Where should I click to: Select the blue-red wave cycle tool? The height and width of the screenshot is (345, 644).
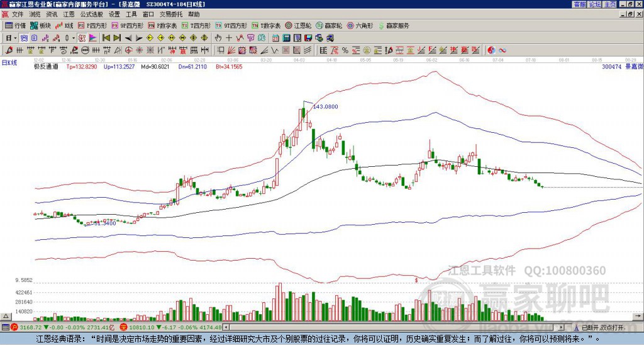coord(502,50)
